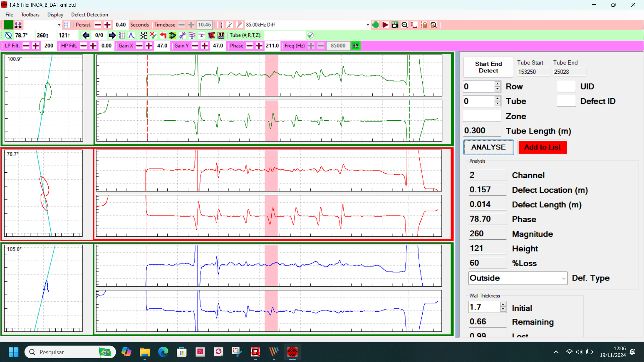Click the dashed diagonal line icon
Image resolution: width=644 pixels, height=362 pixels.
230,25
